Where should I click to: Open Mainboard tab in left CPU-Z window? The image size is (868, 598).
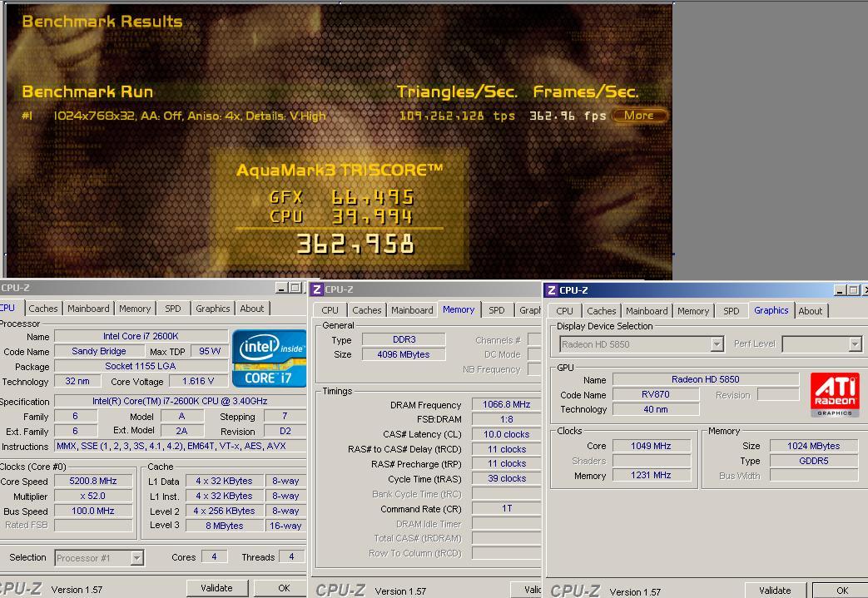pos(88,309)
